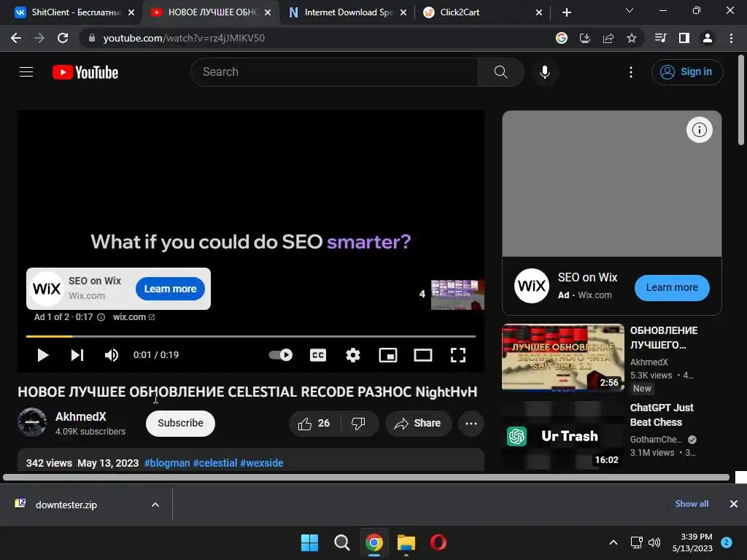Open the YouTube hamburger guide menu

coord(26,72)
